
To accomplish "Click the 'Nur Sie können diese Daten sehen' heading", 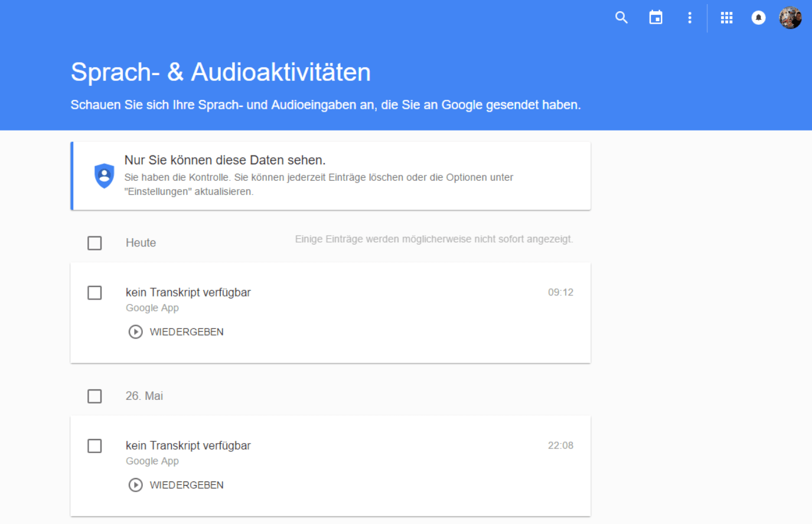I will click(x=224, y=160).
